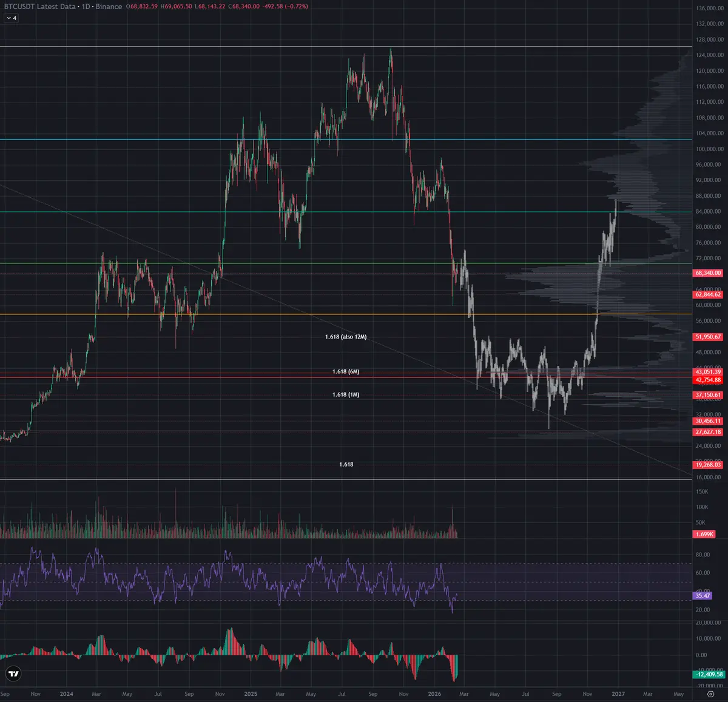Select the 30,456.11 price label
Screen dimensions: 728x702
tap(708, 421)
